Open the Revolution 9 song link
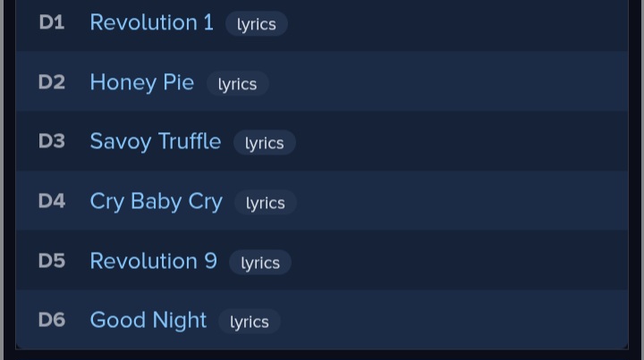 pyautogui.click(x=153, y=261)
